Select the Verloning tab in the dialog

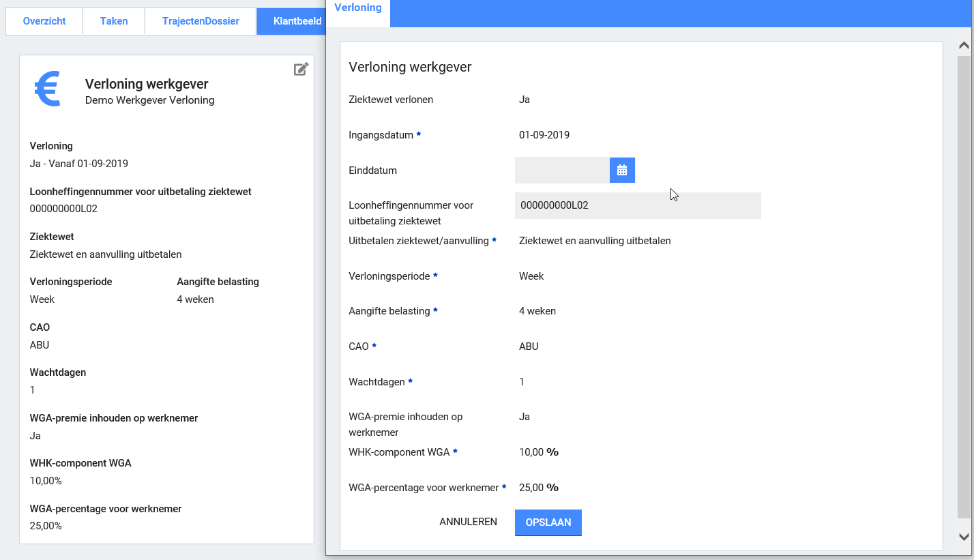tap(358, 8)
